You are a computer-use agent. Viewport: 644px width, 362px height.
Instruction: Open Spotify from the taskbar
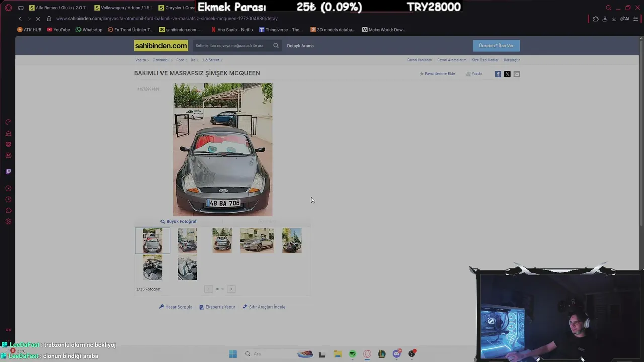coord(352,354)
